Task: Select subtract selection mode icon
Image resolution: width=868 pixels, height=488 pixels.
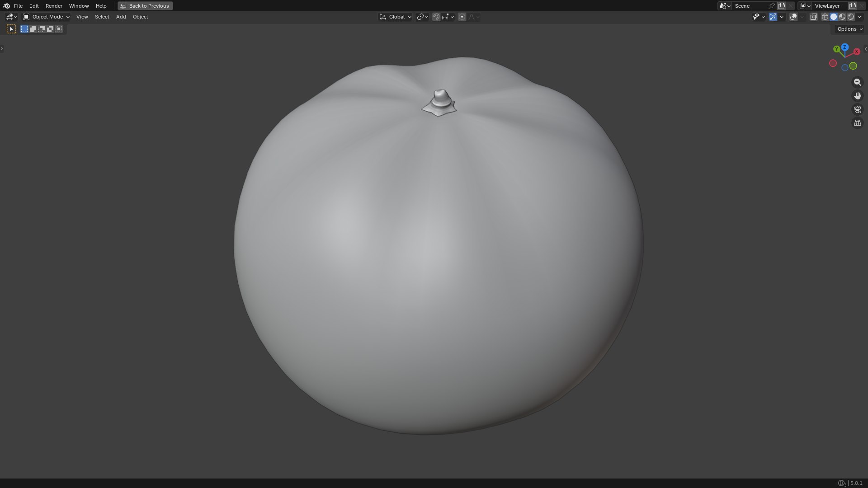Action: pyautogui.click(x=42, y=29)
